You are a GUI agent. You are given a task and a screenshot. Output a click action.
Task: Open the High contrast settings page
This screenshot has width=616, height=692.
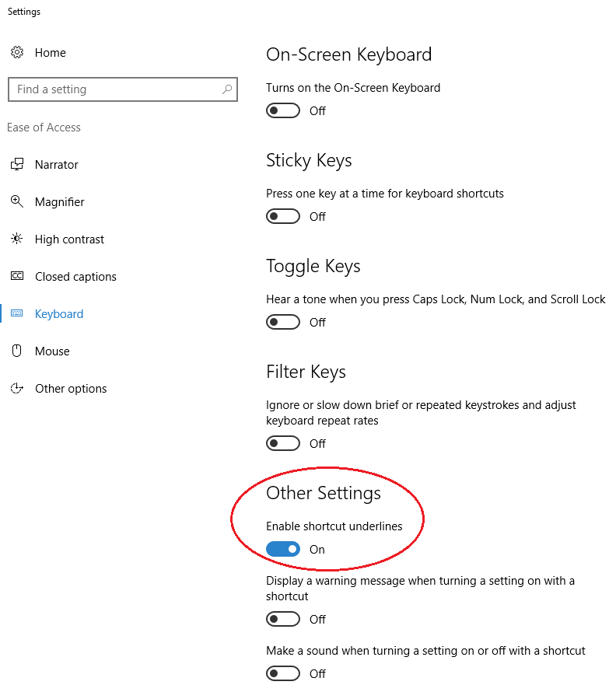pos(69,239)
